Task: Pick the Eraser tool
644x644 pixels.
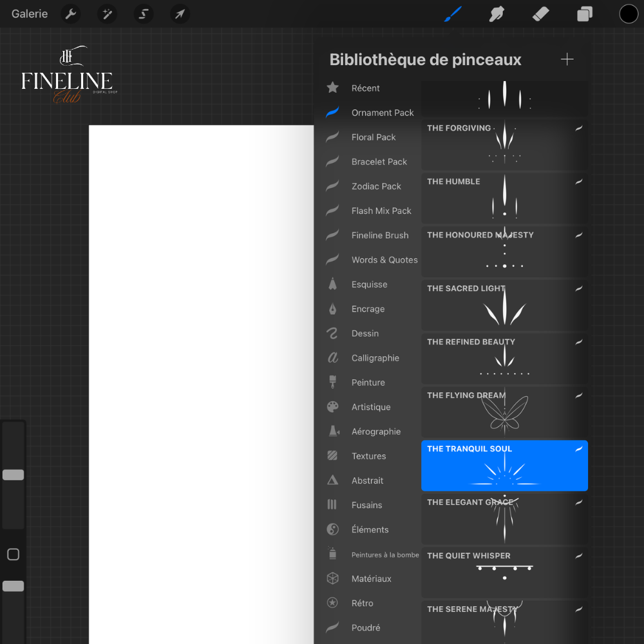Action: click(x=541, y=14)
